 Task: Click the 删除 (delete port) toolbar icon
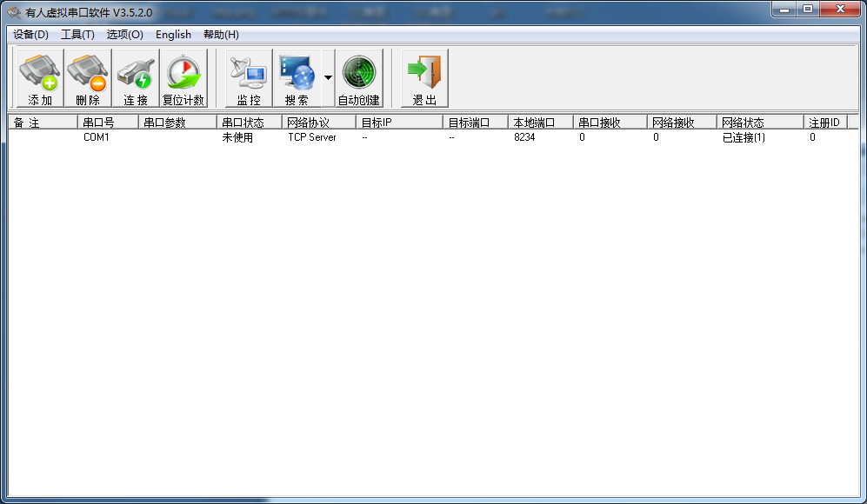(88, 78)
